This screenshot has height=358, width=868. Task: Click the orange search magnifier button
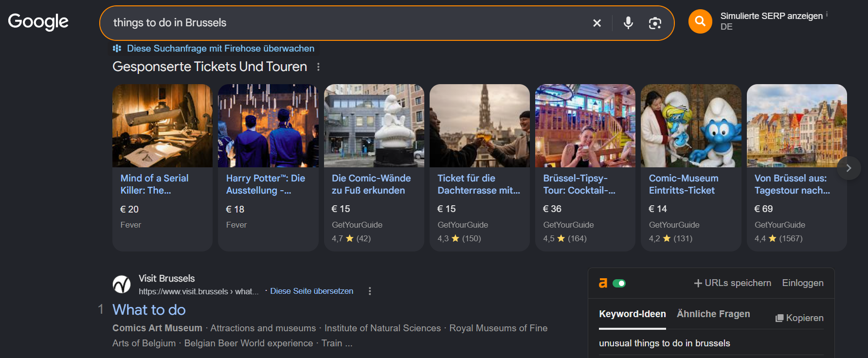(x=700, y=21)
